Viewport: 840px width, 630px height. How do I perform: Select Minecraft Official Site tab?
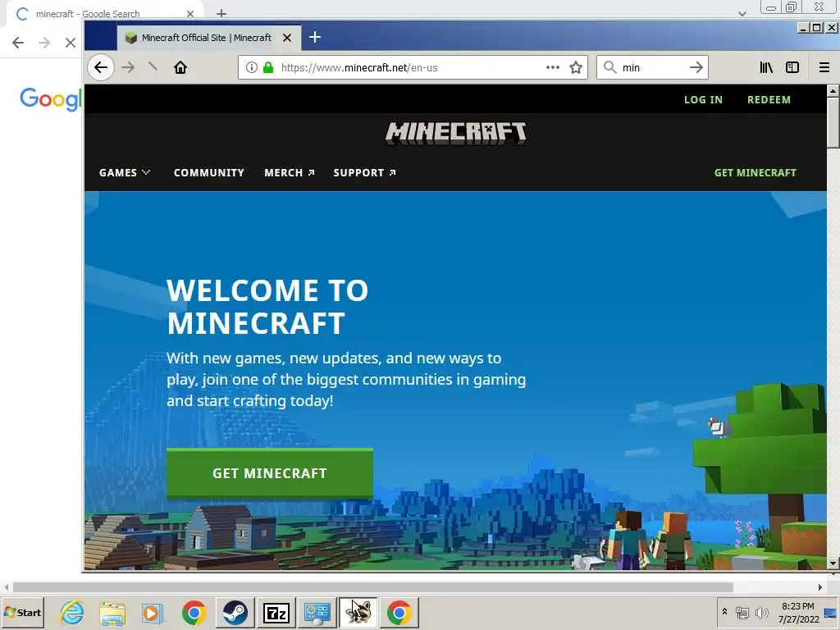point(209,38)
